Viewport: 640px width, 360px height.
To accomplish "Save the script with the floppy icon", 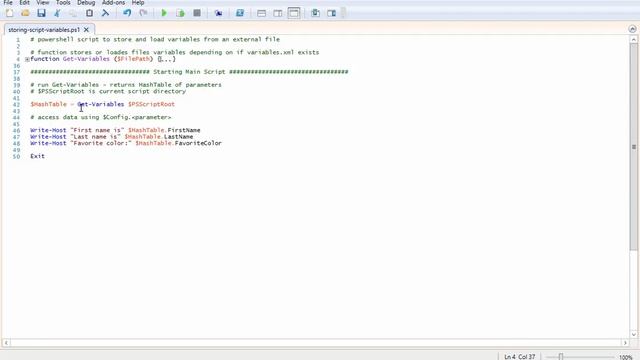I will [x=41, y=13].
